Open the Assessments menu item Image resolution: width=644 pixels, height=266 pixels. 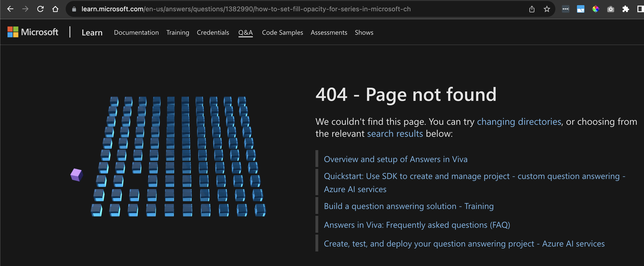(329, 33)
